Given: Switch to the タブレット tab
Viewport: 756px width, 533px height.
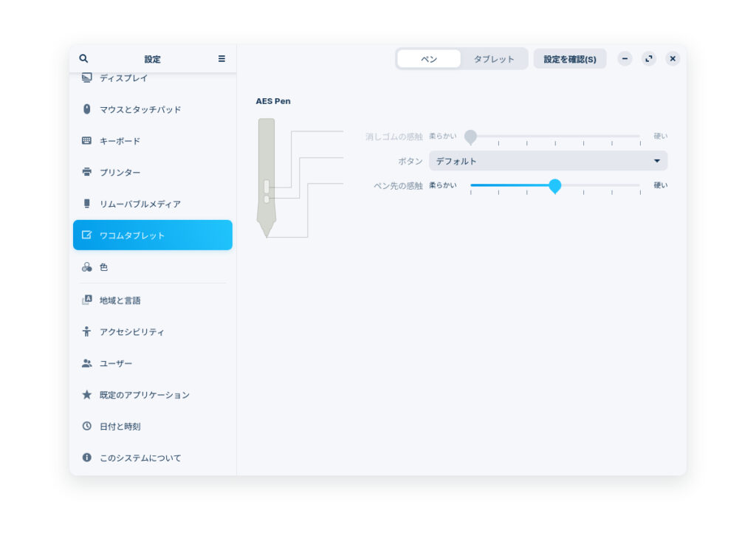Looking at the screenshot, I should point(494,59).
